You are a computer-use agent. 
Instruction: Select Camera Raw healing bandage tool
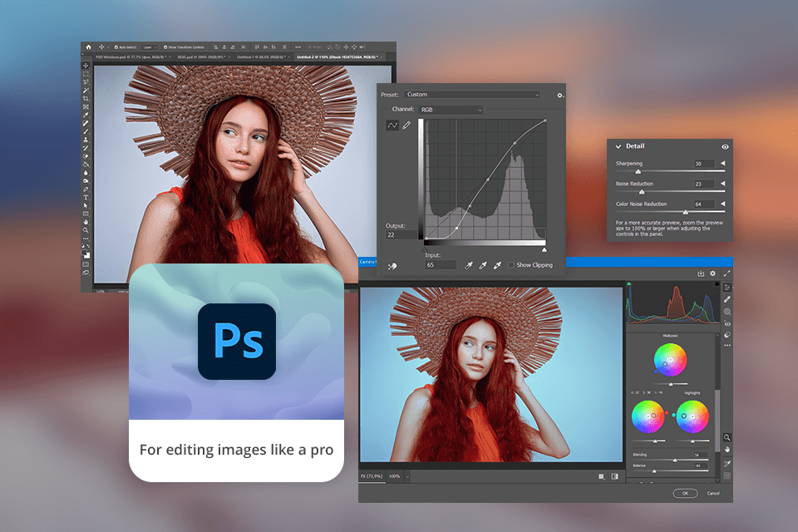tap(727, 299)
